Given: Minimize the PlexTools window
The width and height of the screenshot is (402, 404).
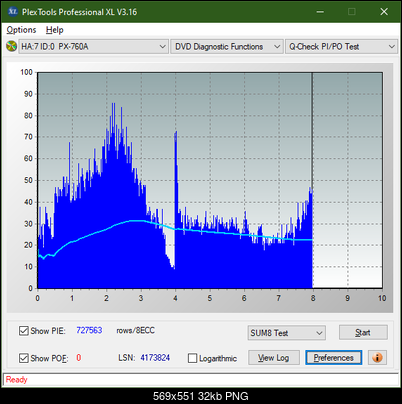Looking at the screenshot, I should (x=320, y=12).
